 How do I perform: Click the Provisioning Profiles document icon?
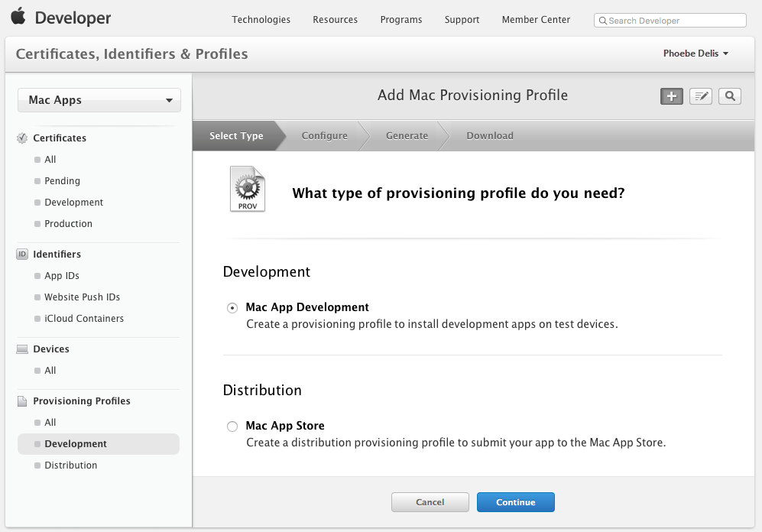point(21,401)
